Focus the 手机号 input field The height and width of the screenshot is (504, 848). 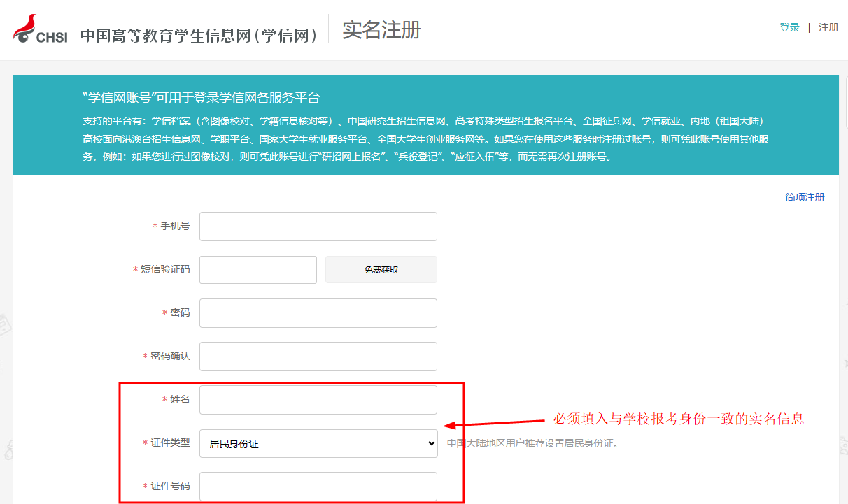pyautogui.click(x=318, y=226)
